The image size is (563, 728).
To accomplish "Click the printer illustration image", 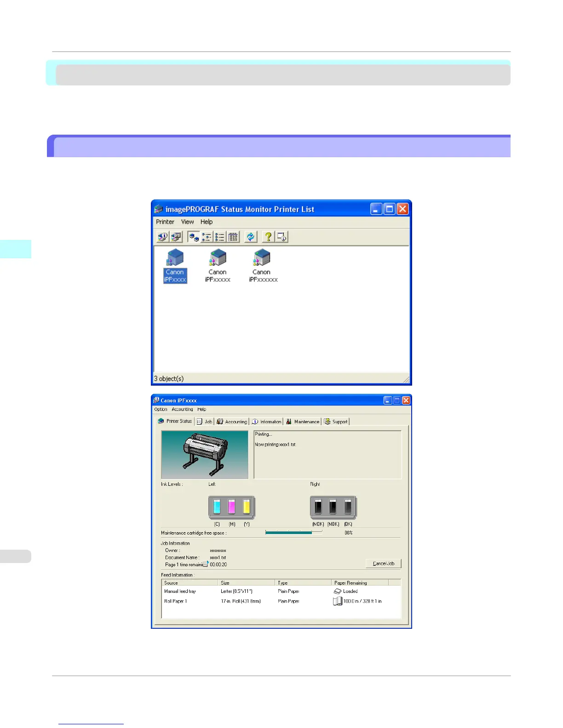I will pos(205,455).
